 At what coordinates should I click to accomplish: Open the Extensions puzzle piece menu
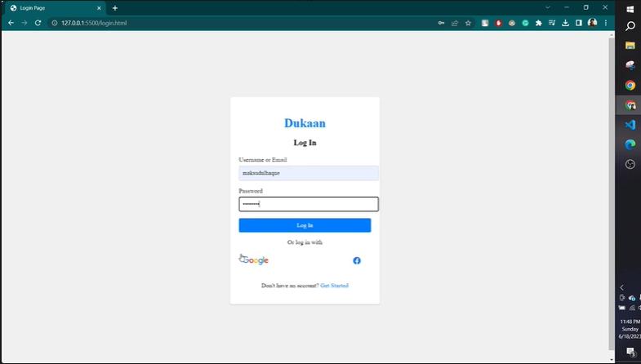pyautogui.click(x=539, y=23)
